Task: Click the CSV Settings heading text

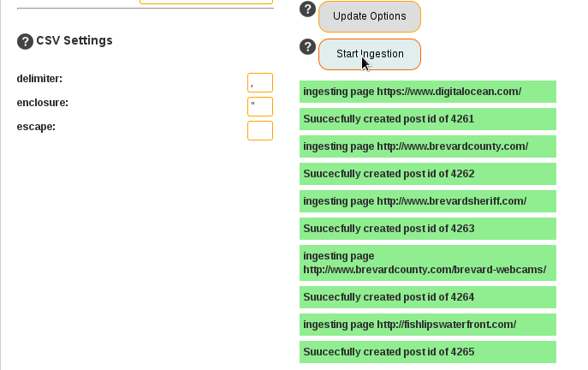Action: point(74,40)
